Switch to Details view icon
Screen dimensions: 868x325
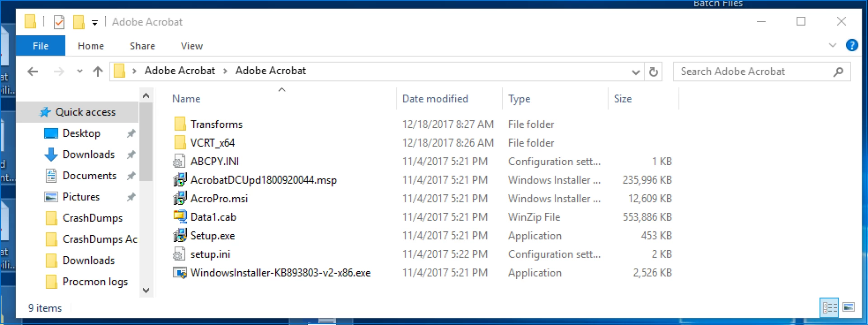pyautogui.click(x=829, y=307)
